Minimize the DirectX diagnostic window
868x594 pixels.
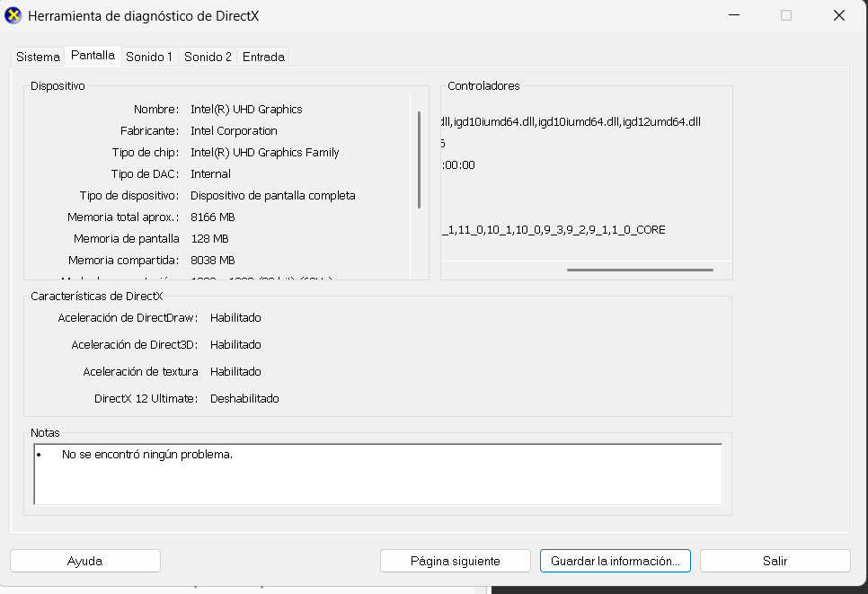[734, 15]
